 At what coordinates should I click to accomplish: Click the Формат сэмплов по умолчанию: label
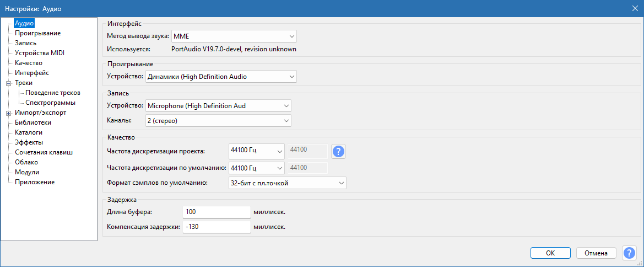click(x=157, y=183)
